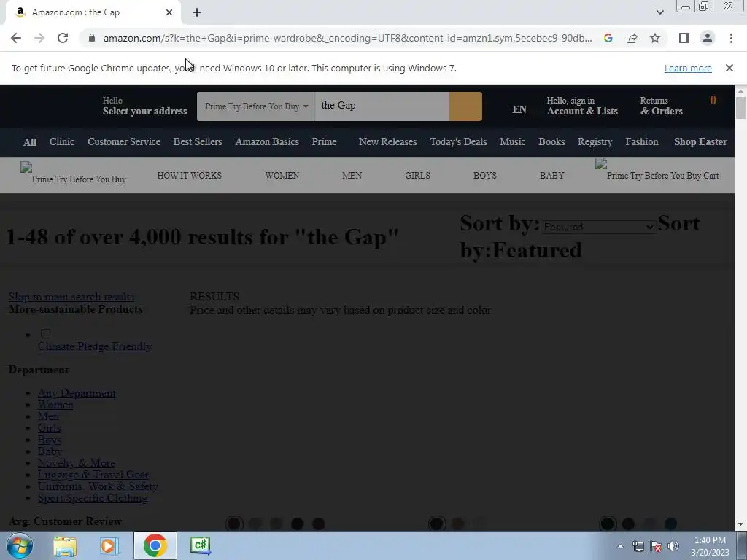747x560 pixels.
Task: Select the brown color swatch
Action: coord(458,524)
